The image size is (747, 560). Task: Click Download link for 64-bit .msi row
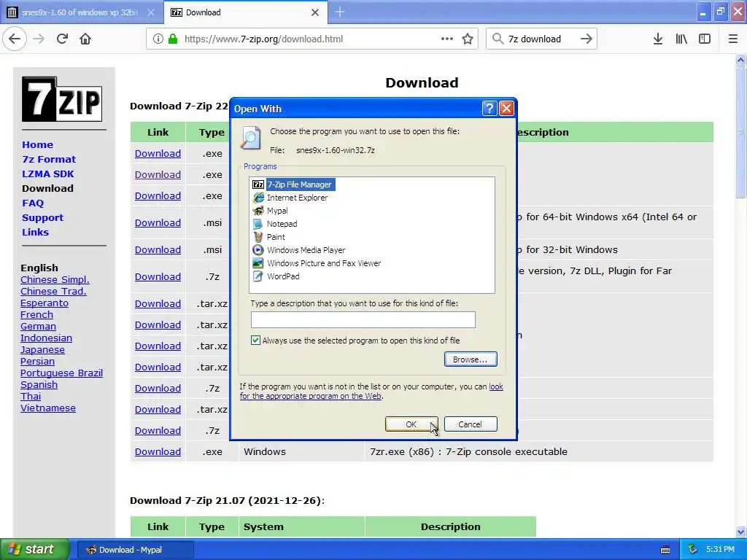tap(158, 223)
